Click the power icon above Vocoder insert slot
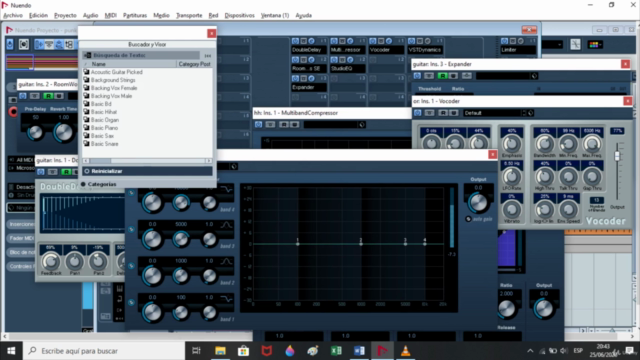This screenshot has height=360, width=640. point(373,41)
